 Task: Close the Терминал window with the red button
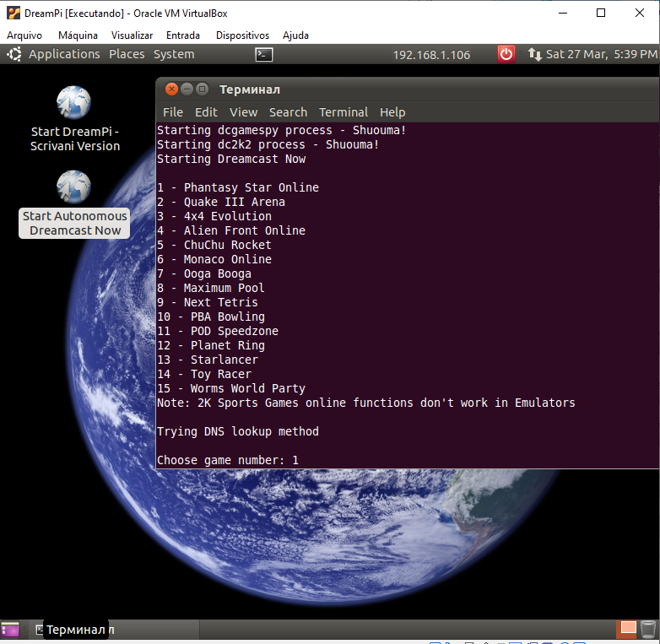click(x=171, y=89)
